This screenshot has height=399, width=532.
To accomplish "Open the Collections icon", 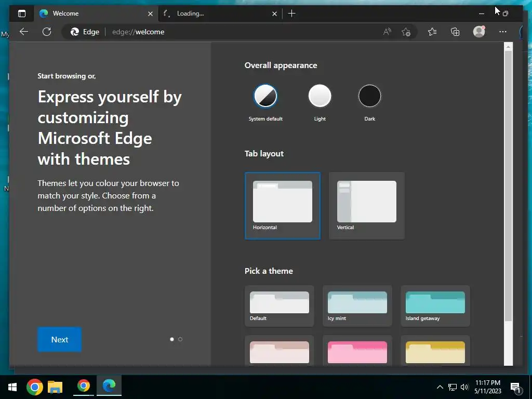I will 455,32.
